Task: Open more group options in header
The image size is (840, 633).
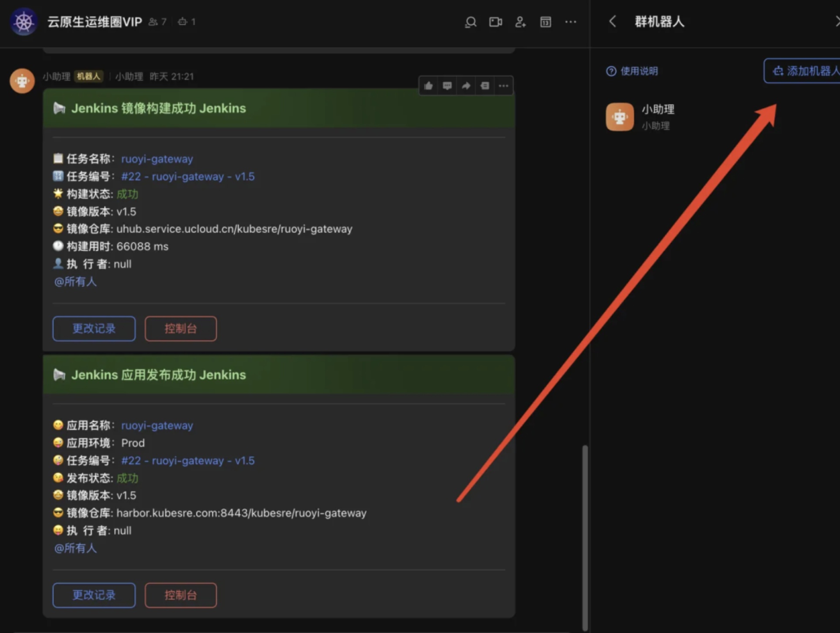Action: 570,22
